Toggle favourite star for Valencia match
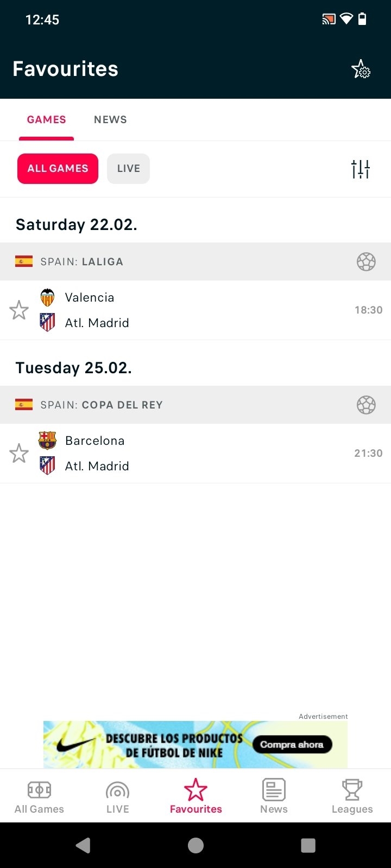The width and height of the screenshot is (391, 868). 19,310
